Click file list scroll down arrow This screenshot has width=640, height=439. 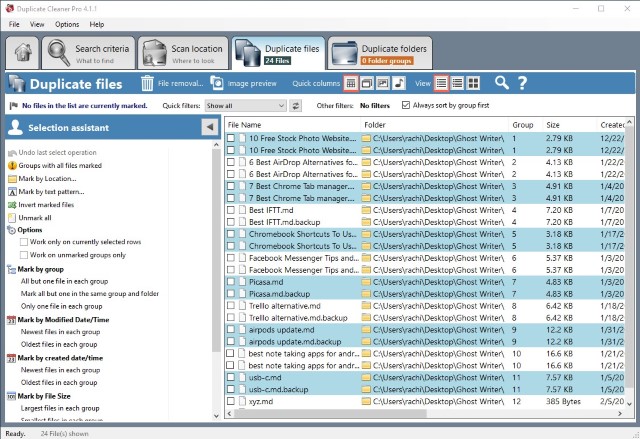coord(629,404)
